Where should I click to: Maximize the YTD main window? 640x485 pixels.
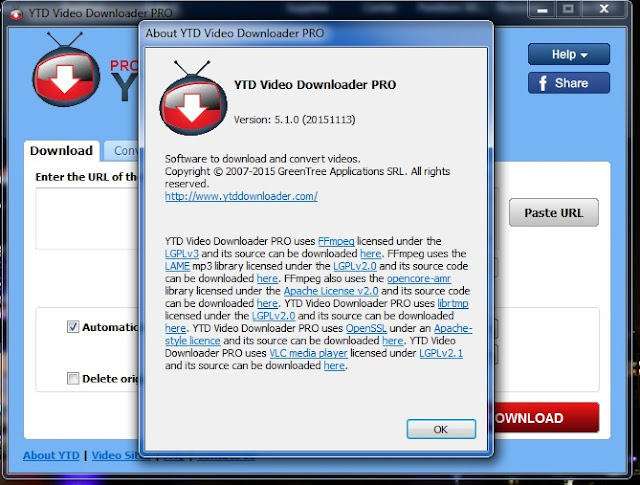[569, 10]
